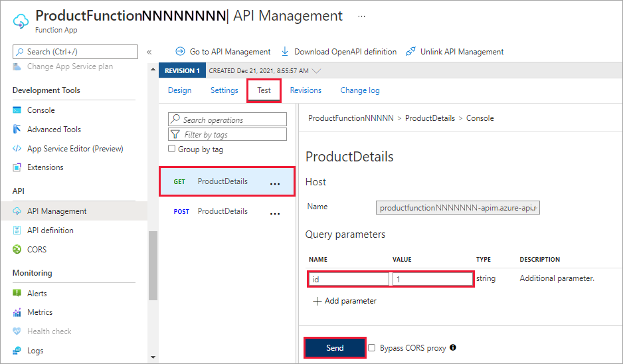
Task: Click the sidebar vertical scrollbar thumb
Action: [x=153, y=266]
